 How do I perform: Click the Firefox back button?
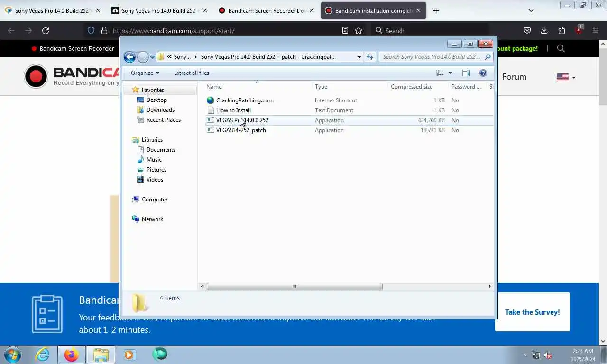pyautogui.click(x=11, y=31)
